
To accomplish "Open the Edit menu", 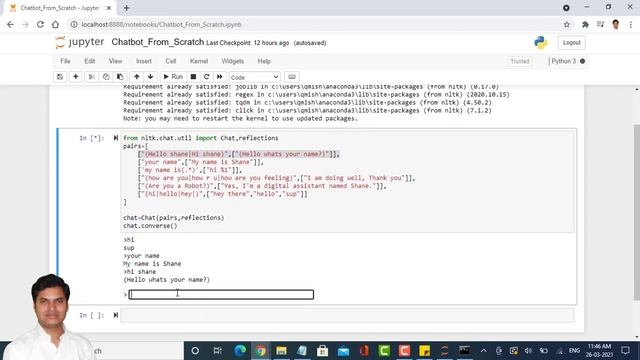I will point(89,61).
